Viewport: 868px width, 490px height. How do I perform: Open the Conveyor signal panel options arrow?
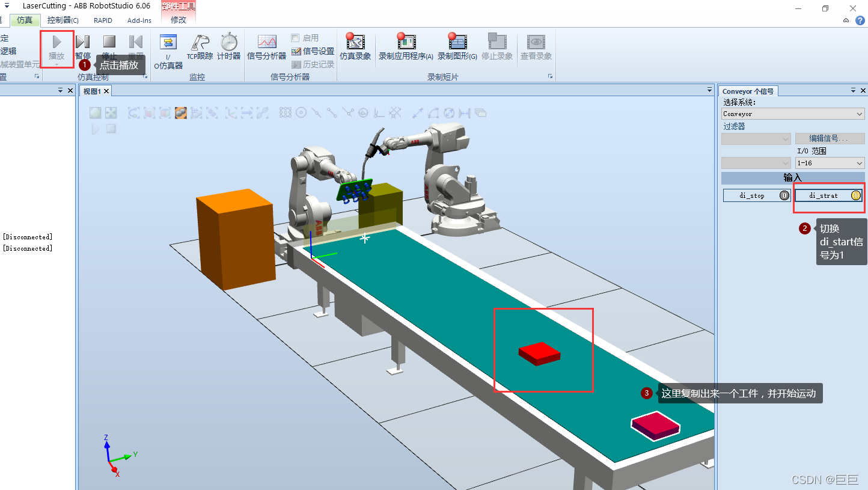[853, 91]
